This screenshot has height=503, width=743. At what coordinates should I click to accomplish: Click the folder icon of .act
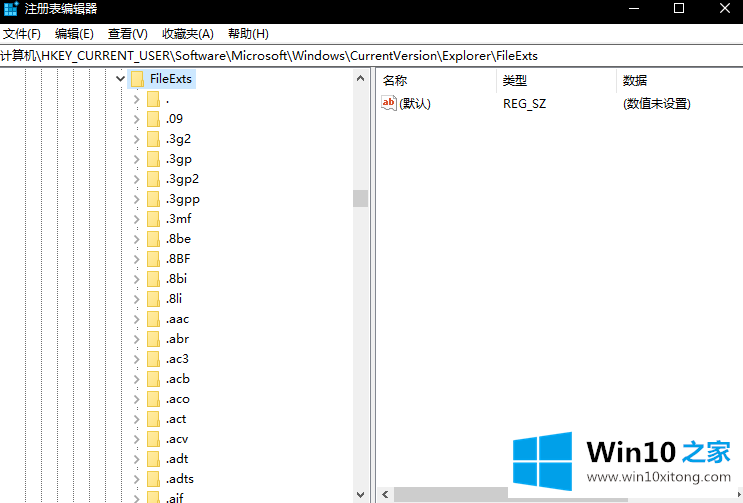coord(153,419)
